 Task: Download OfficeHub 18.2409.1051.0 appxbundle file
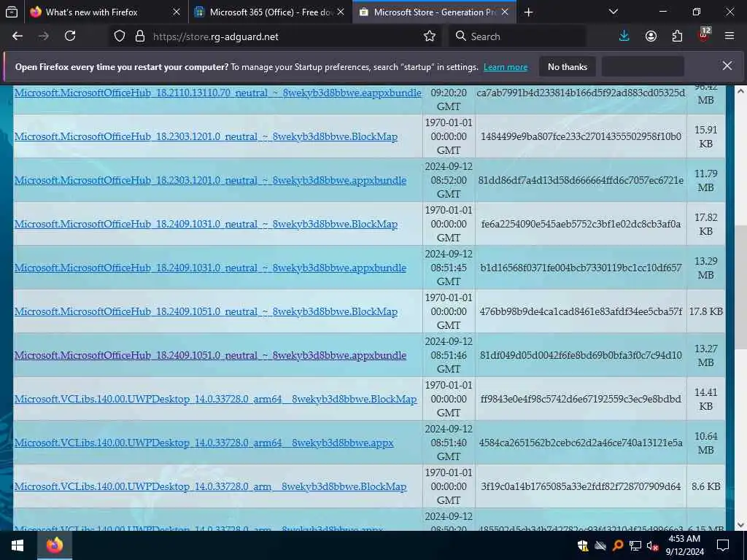coord(210,355)
